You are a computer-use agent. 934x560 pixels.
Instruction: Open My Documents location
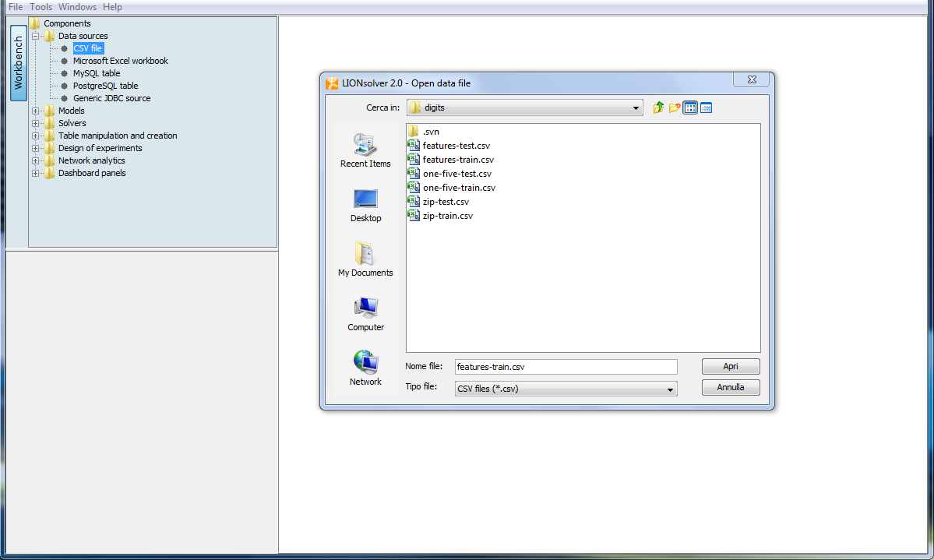point(365,259)
